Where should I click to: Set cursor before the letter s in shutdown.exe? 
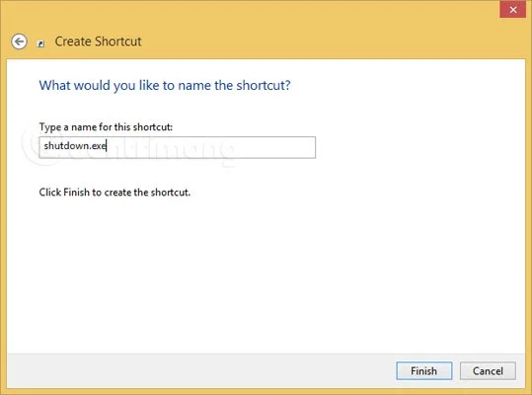(x=43, y=146)
